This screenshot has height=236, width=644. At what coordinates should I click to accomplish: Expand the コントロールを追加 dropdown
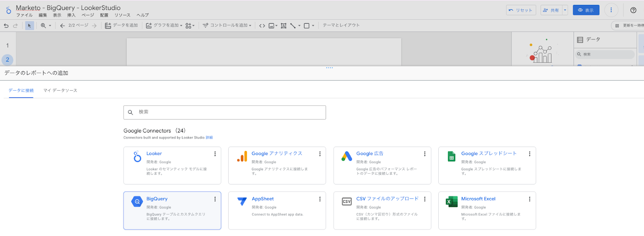250,26
